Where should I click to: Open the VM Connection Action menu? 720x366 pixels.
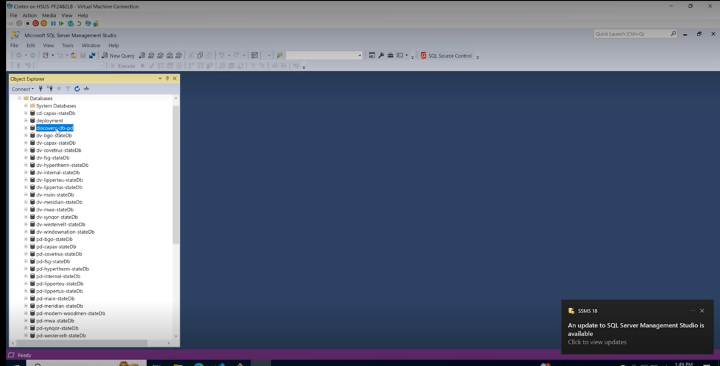[x=29, y=15]
